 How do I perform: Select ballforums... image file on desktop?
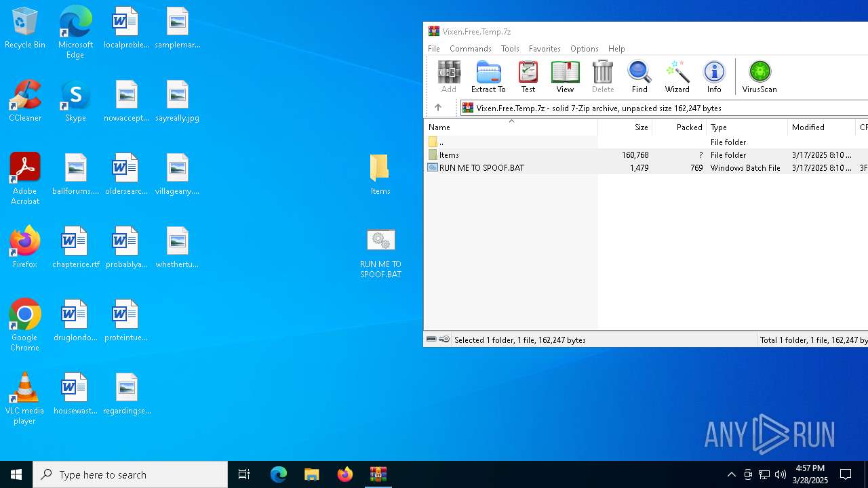point(75,175)
